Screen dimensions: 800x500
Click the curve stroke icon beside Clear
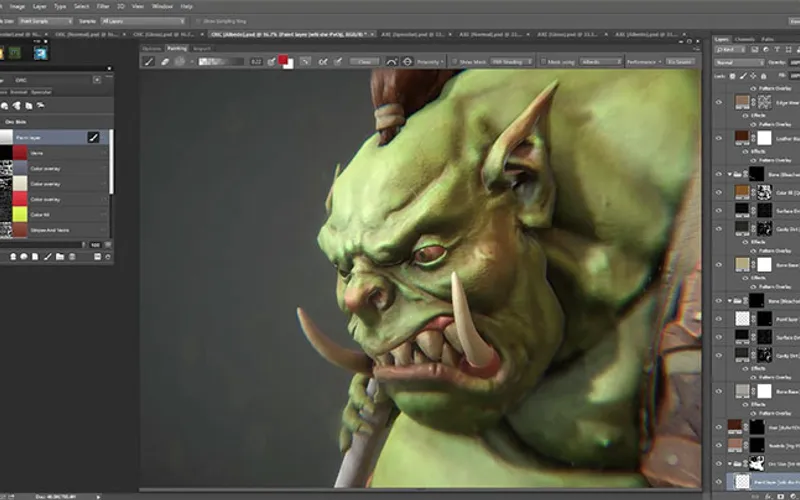[x=391, y=62]
